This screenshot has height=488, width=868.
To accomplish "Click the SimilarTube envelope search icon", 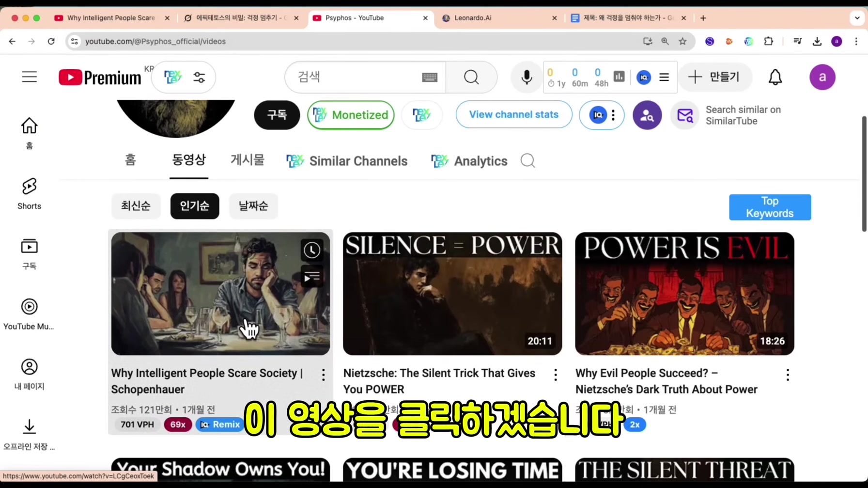I will 685,115.
